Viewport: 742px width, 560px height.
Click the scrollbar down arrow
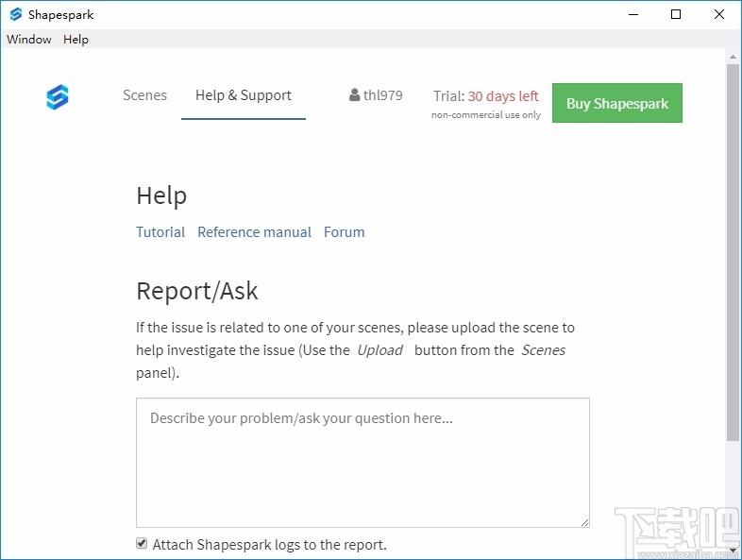pos(734,552)
